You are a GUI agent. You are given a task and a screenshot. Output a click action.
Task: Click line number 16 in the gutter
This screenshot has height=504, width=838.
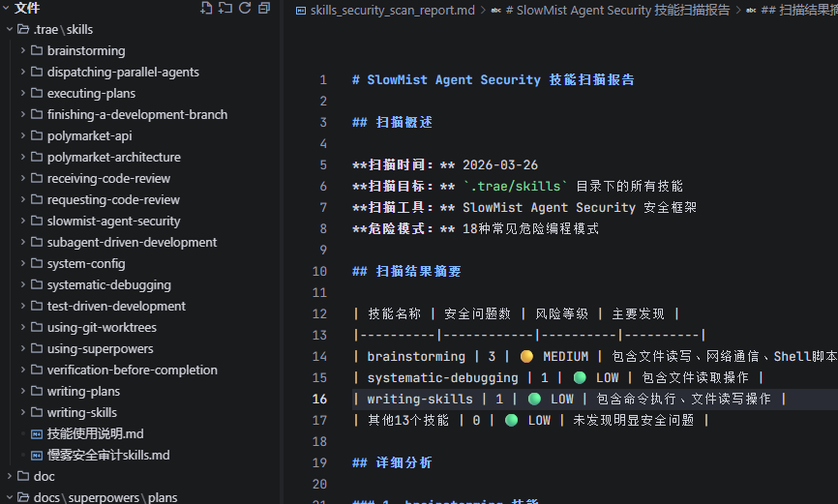[x=319, y=400]
